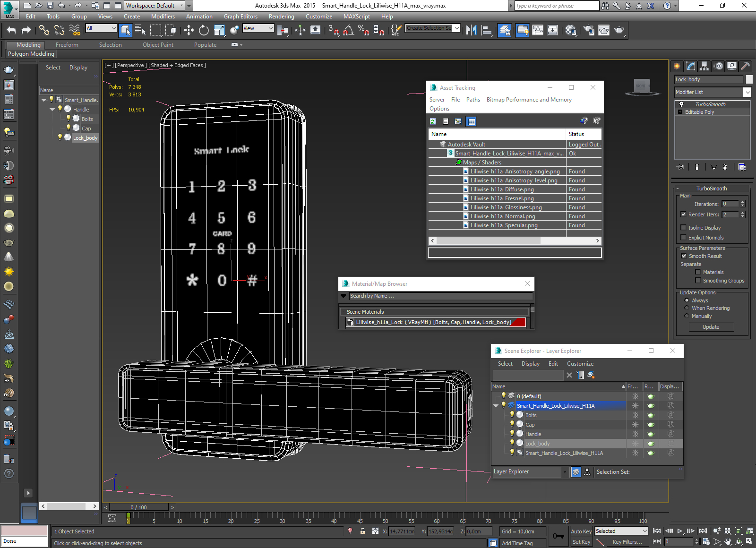Open the Graph Editors menu
The width and height of the screenshot is (756, 548).
click(x=241, y=17)
